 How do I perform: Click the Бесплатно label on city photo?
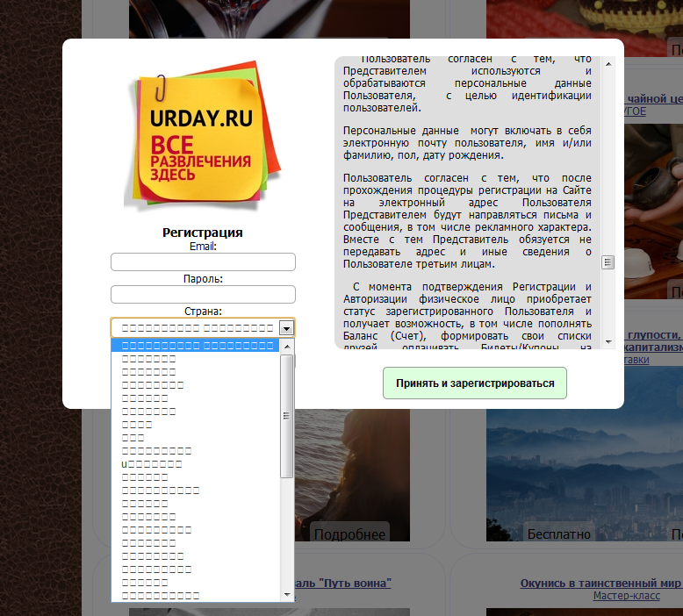click(x=559, y=534)
